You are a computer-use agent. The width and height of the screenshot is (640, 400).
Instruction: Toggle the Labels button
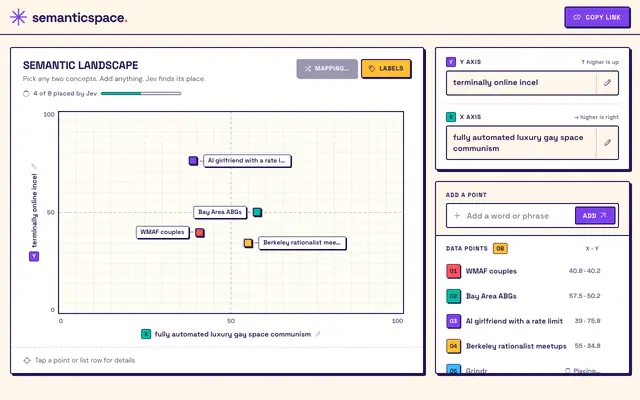[386, 69]
